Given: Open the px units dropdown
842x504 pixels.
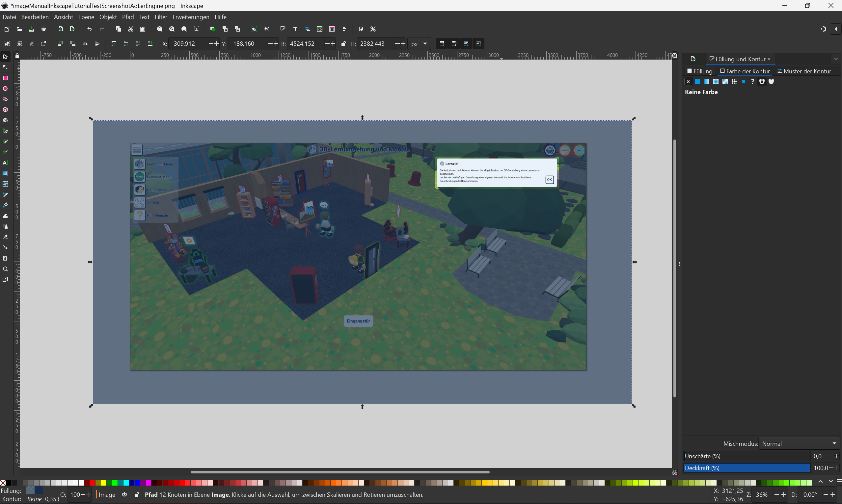Looking at the screenshot, I should coord(419,43).
